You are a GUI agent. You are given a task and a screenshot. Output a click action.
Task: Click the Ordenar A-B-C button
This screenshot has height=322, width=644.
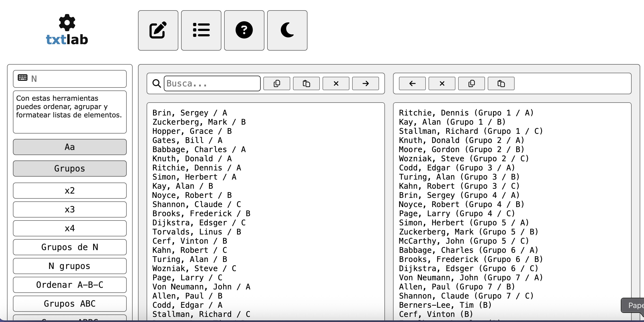[70, 285]
